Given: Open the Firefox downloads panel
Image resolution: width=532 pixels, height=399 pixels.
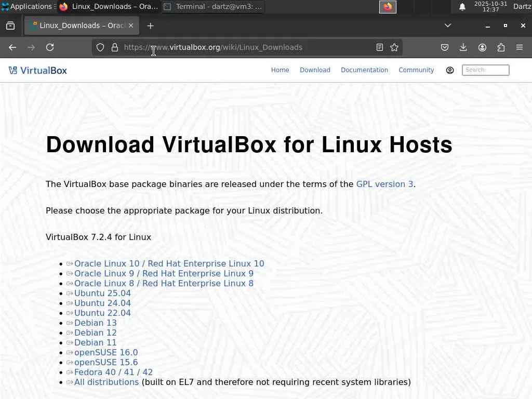Looking at the screenshot, I should pyautogui.click(x=463, y=47).
